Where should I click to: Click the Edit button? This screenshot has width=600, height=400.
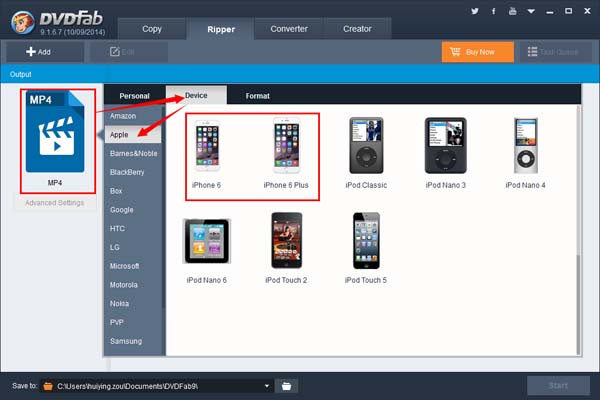[x=129, y=52]
